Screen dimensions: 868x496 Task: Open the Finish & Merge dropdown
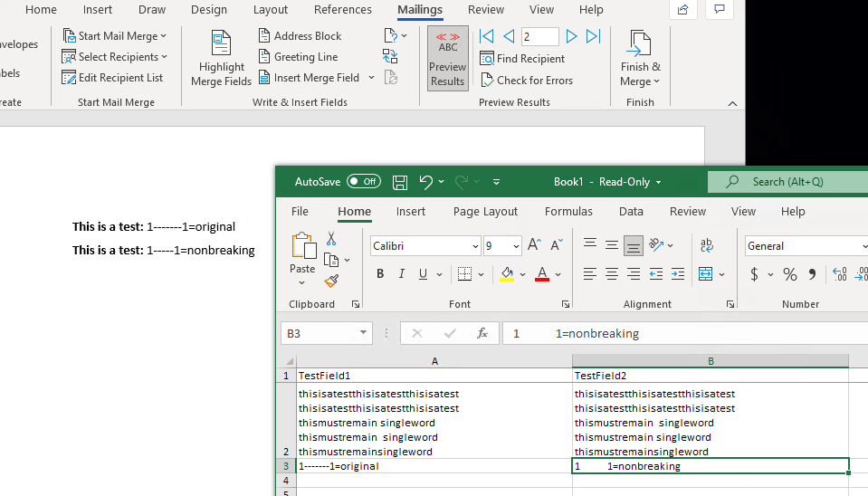coord(640,59)
